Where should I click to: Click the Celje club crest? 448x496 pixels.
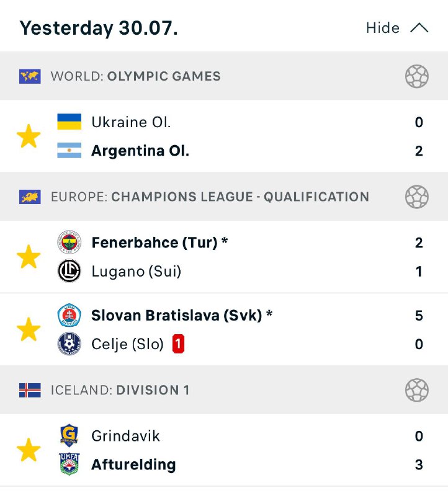69,344
